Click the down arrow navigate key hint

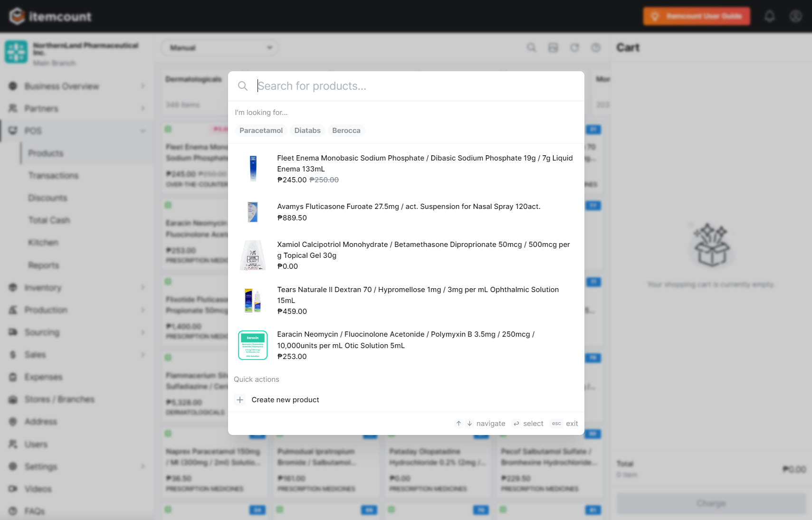pos(469,424)
